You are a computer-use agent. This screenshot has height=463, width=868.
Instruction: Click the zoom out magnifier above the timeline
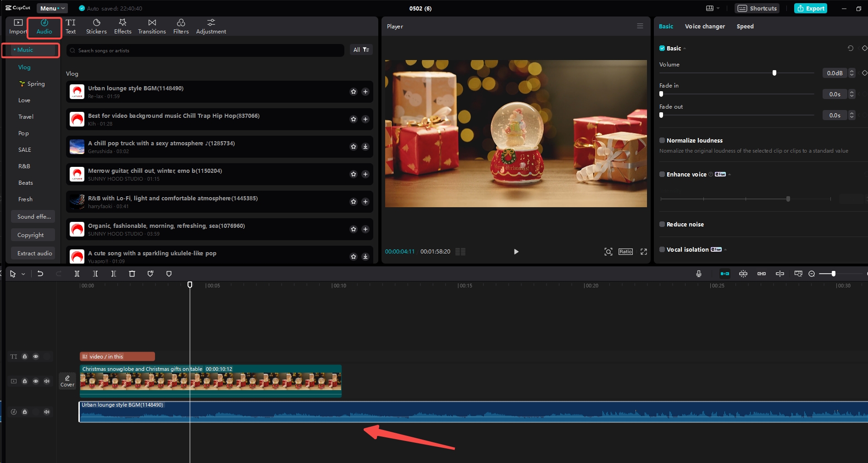point(811,274)
